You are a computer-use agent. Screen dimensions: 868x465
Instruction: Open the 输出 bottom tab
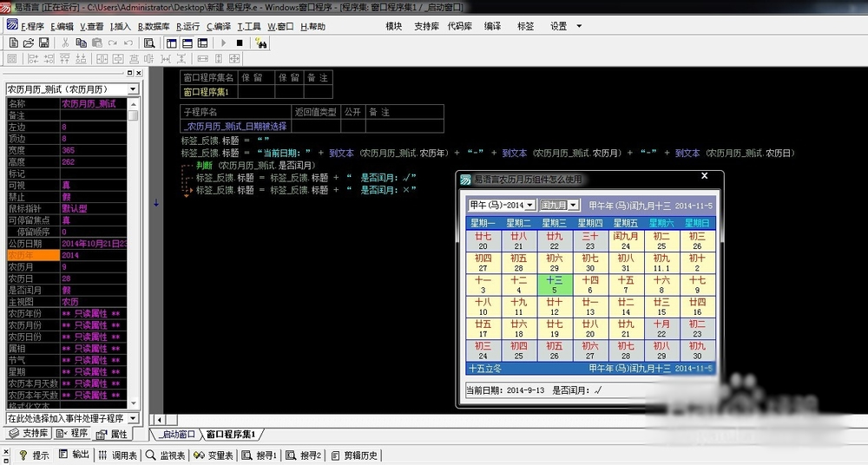(x=74, y=455)
